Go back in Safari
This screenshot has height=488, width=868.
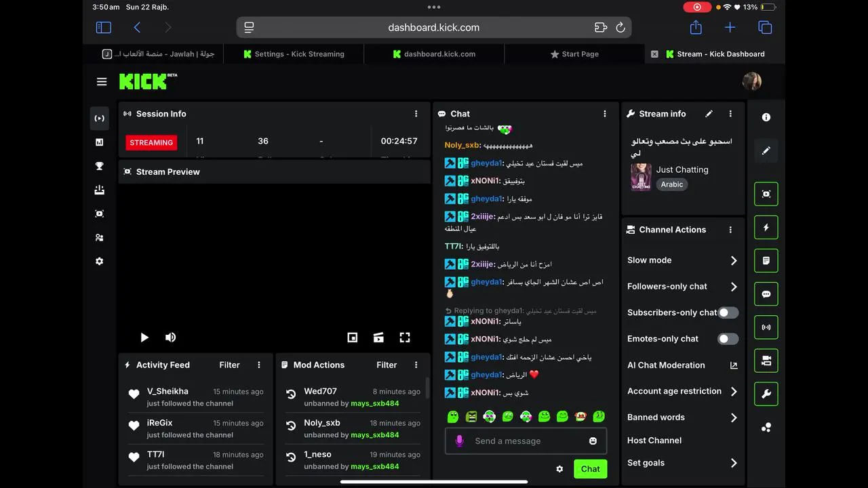click(137, 28)
